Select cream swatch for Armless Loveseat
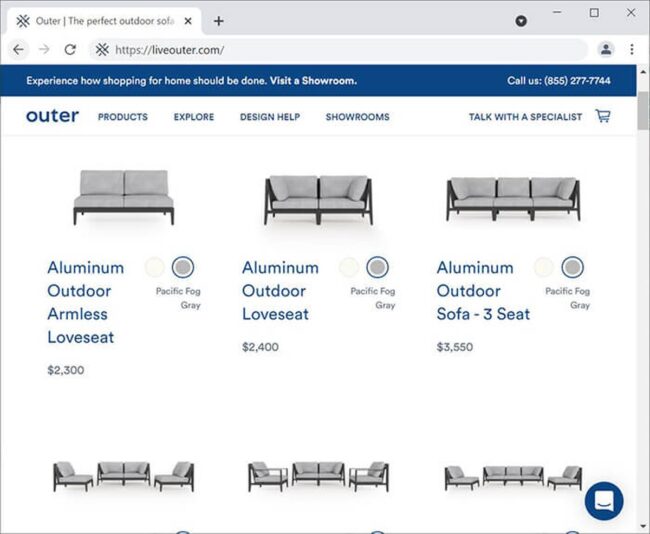The width and height of the screenshot is (650, 534). tap(155, 267)
